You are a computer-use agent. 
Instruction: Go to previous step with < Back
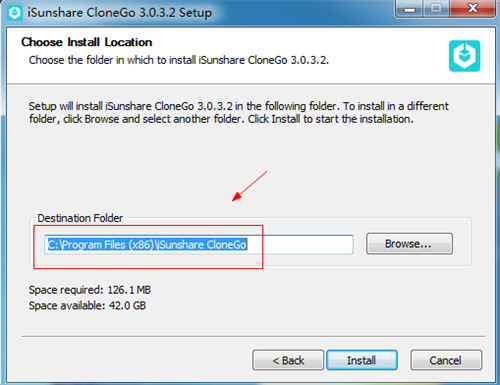pyautogui.click(x=288, y=360)
